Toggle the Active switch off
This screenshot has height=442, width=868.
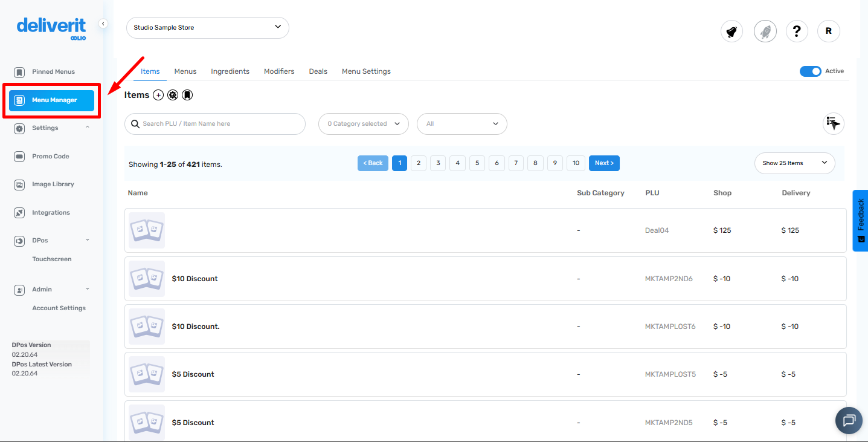tap(810, 71)
